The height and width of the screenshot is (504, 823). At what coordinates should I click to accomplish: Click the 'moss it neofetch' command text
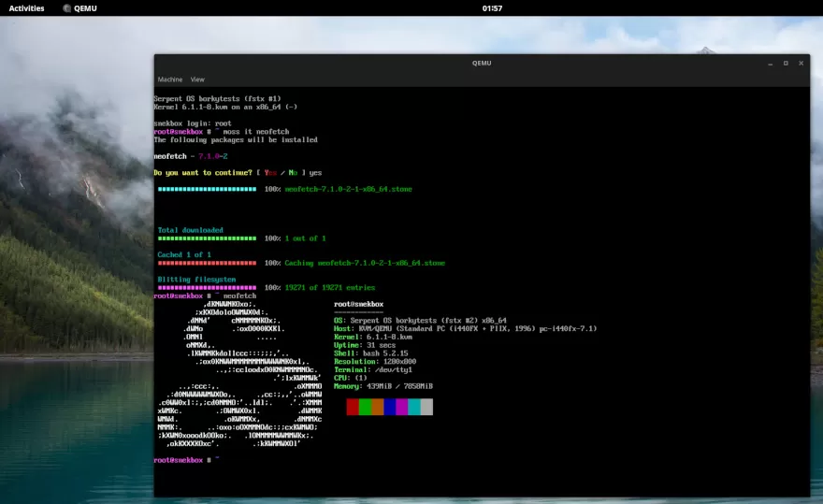(256, 132)
